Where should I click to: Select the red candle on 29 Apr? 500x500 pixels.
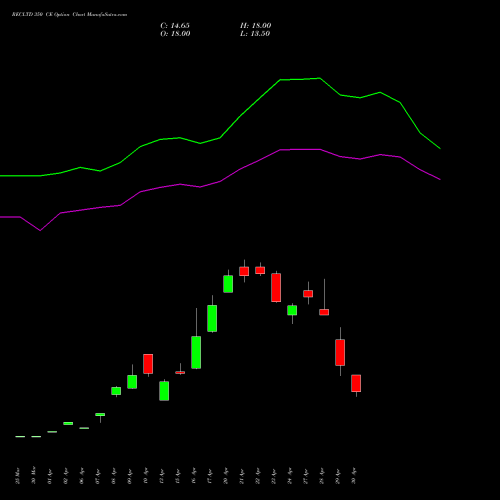tap(340, 352)
